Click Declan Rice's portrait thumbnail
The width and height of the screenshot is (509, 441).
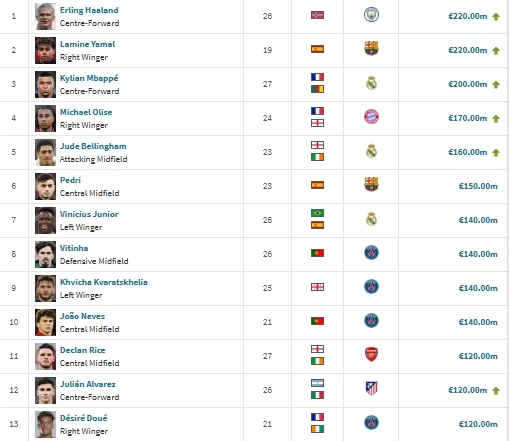pyautogui.click(x=45, y=356)
